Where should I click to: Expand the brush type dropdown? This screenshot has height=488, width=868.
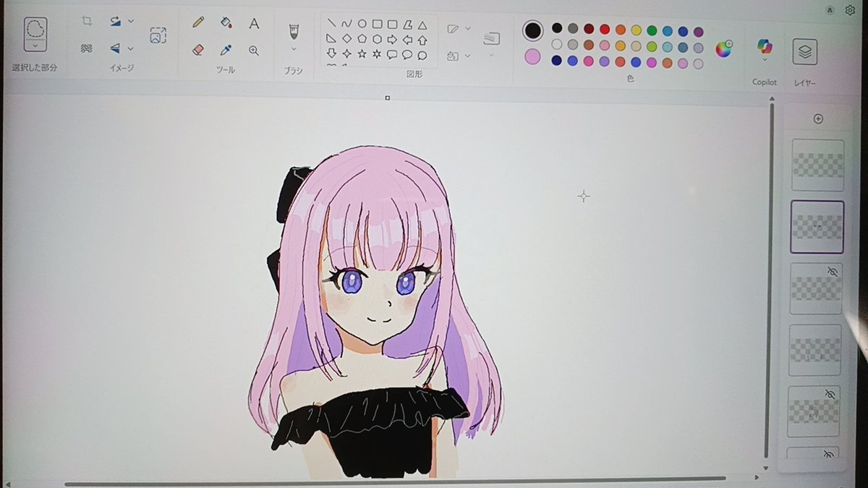(x=293, y=49)
